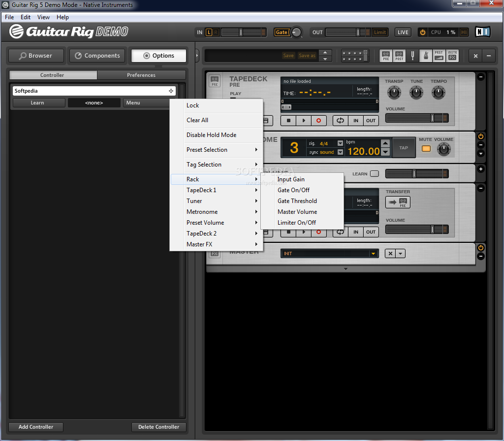Toggle the HI quality button

point(464,32)
